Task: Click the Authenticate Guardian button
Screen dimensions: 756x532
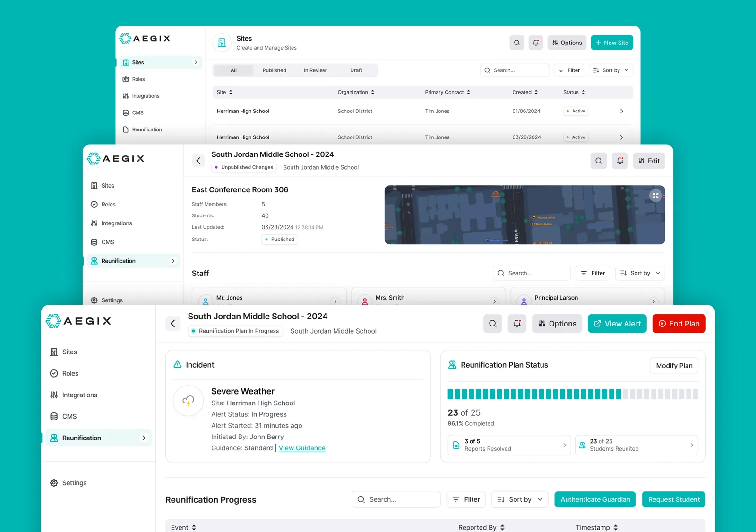Action: tap(595, 500)
